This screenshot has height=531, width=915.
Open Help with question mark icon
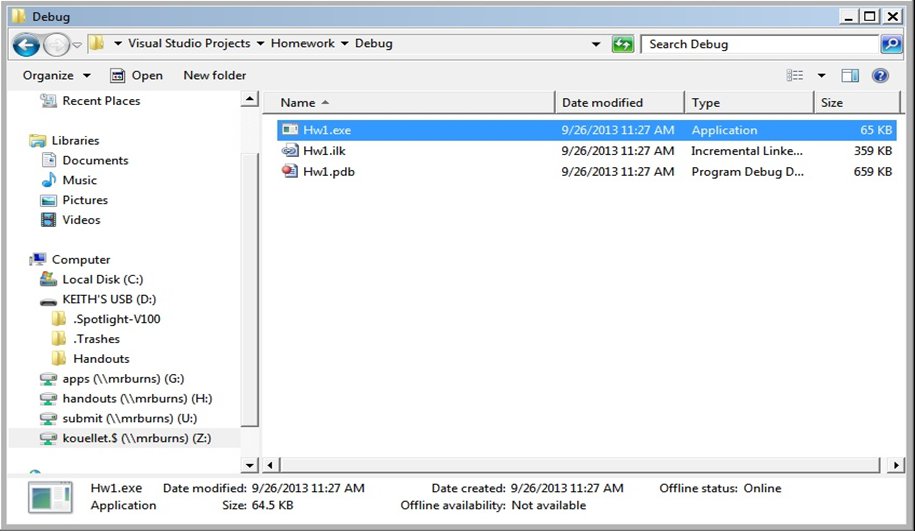pyautogui.click(x=880, y=75)
